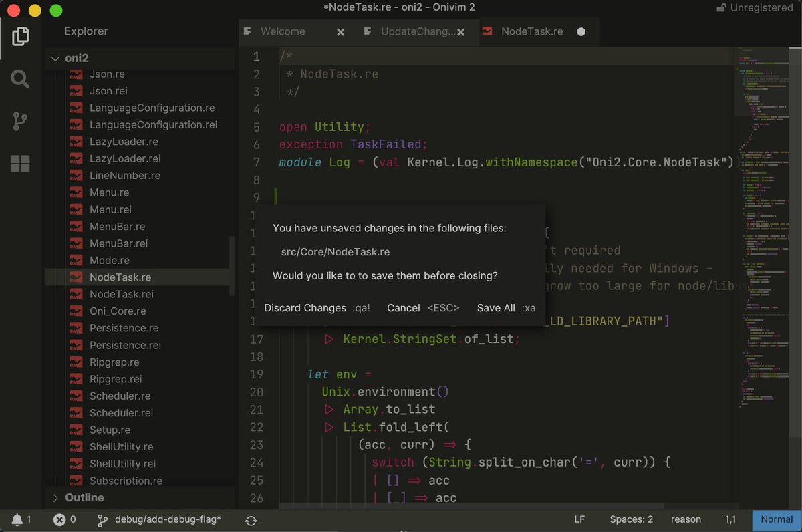802x532 pixels.
Task: Click the error count icon in status bar
Action: click(59, 519)
